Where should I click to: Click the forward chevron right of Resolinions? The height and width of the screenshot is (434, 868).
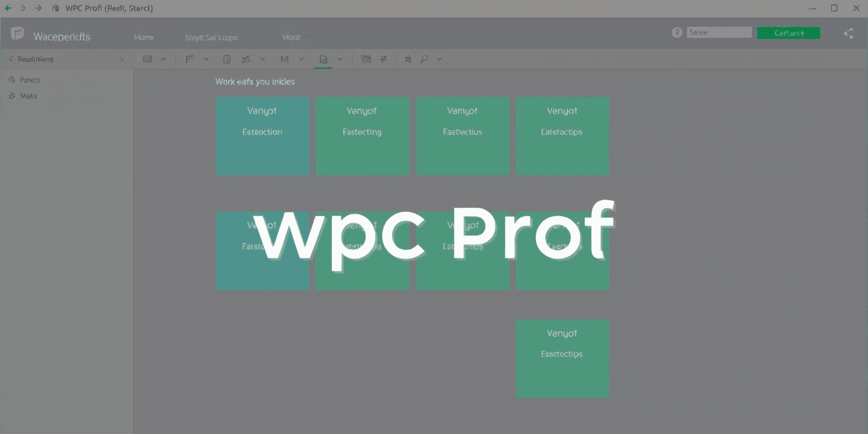click(x=122, y=59)
